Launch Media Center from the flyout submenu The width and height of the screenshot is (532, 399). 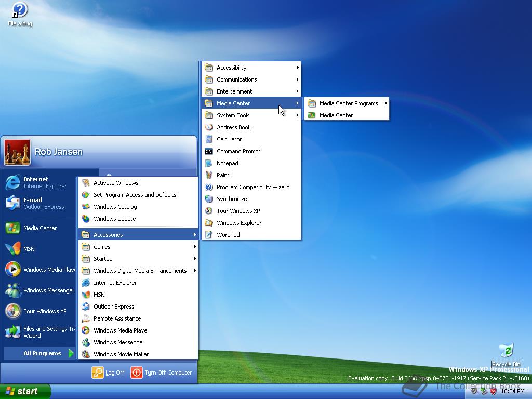click(347, 115)
